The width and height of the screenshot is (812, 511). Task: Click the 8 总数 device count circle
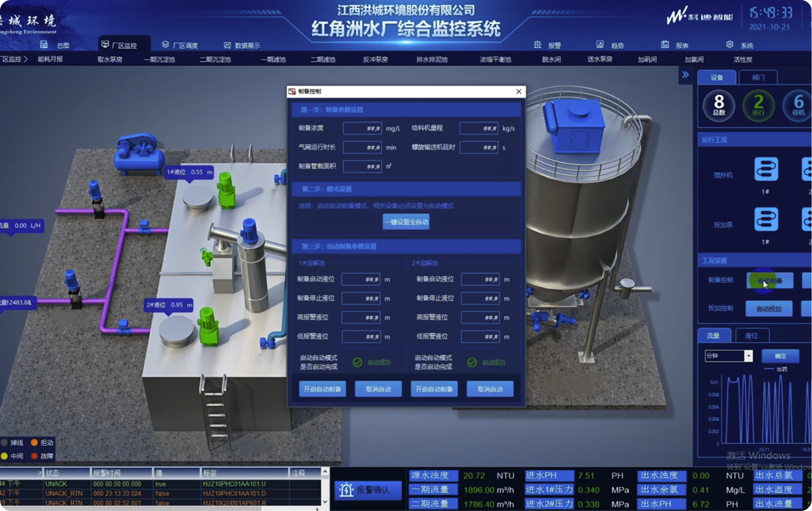(719, 105)
